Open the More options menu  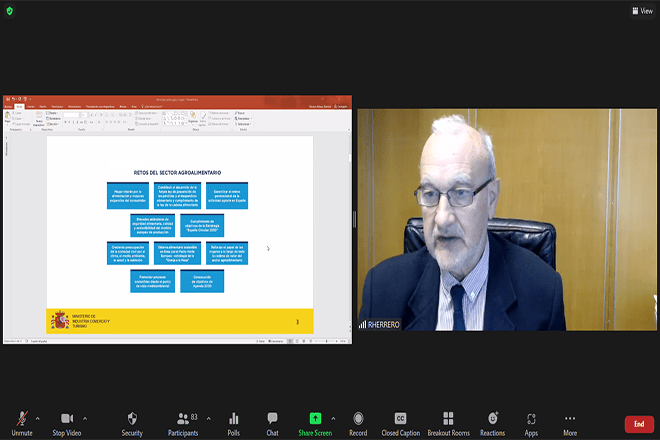tap(570, 424)
